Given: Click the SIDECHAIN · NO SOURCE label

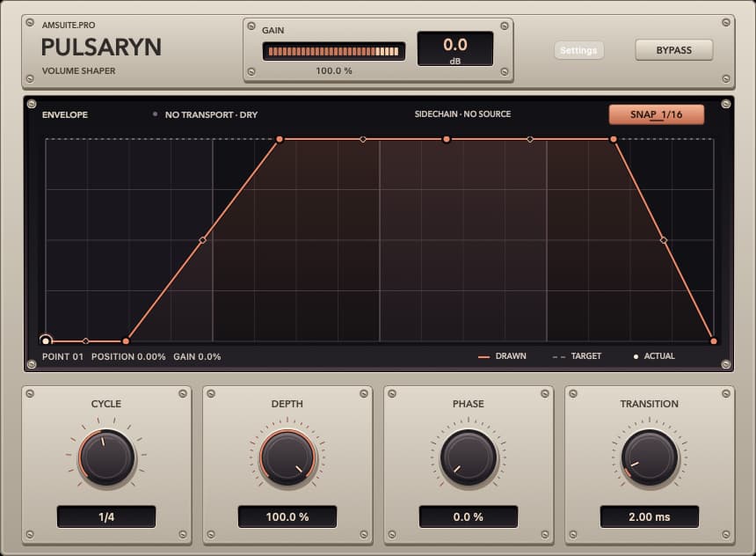Looking at the screenshot, I should click(463, 113).
